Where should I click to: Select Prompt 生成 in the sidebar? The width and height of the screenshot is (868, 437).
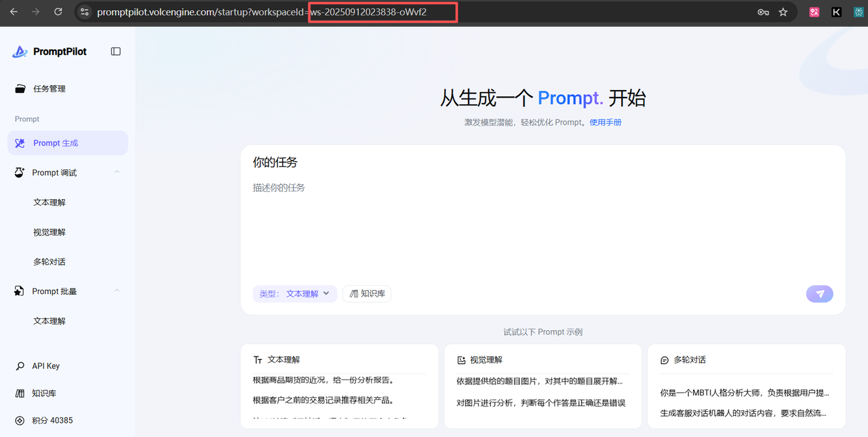point(68,143)
